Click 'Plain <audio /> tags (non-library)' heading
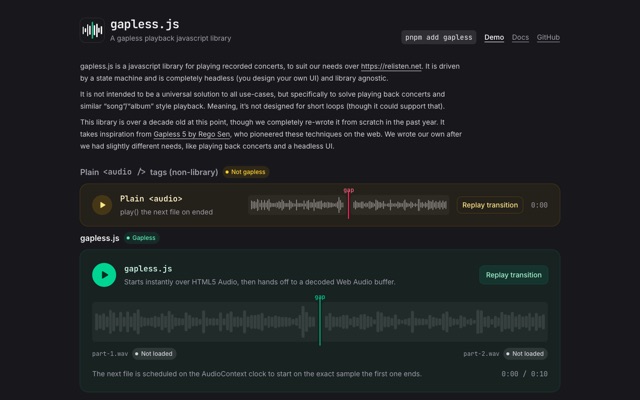Screen dimensions: 640x400 [x=149, y=172]
